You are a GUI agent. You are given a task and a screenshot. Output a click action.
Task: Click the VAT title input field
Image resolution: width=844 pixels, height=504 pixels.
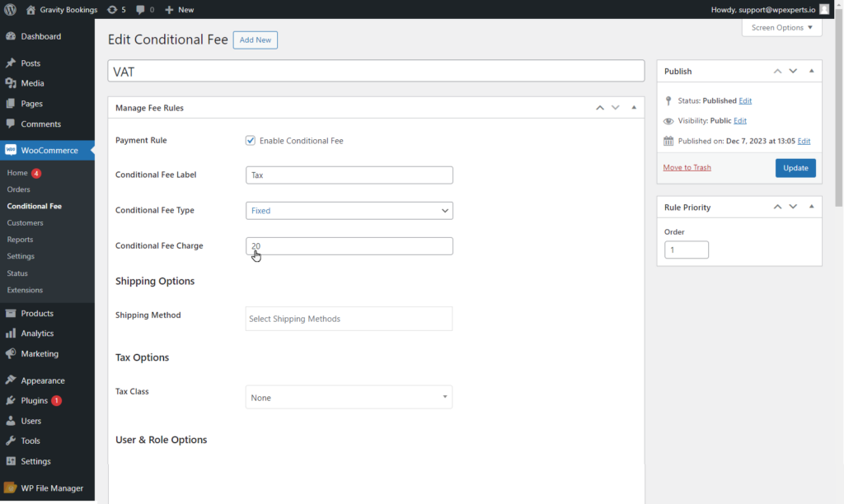[x=376, y=71]
